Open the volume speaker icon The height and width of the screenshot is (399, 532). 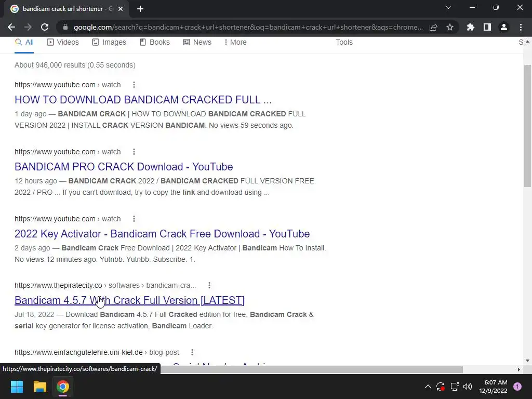[x=468, y=387]
